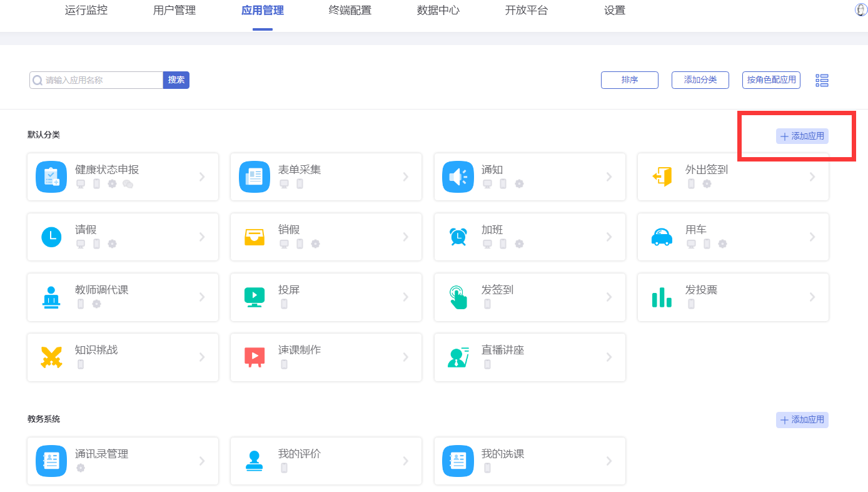The height and width of the screenshot is (492, 868).
Task: Click the 速课制作 red presentation icon
Action: [255, 357]
